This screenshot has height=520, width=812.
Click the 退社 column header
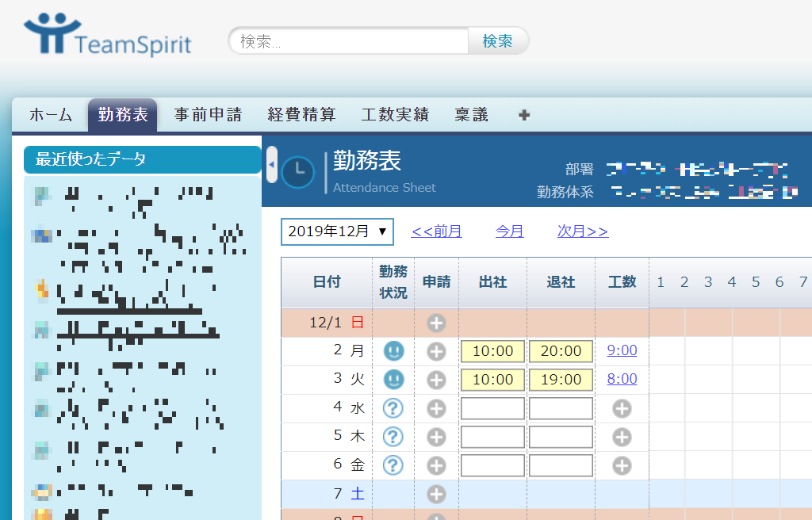(561, 282)
